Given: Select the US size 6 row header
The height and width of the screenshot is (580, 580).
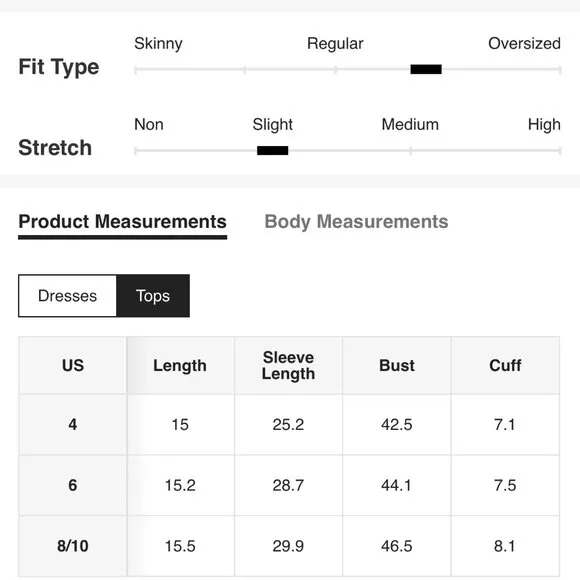Looking at the screenshot, I should (73, 485).
